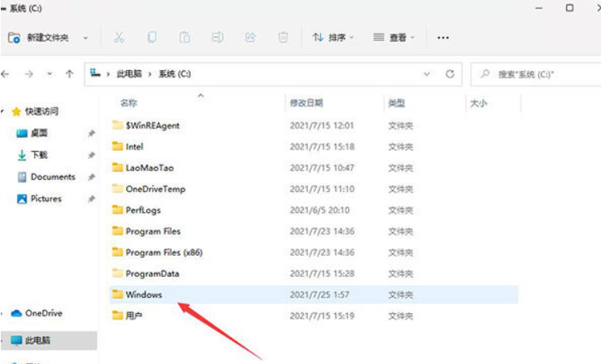Open the Sort (排序) dropdown
The height and width of the screenshot is (364, 601).
click(x=333, y=38)
